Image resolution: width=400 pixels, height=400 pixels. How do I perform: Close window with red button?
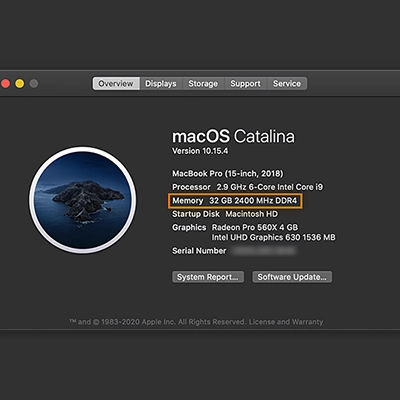click(x=5, y=83)
